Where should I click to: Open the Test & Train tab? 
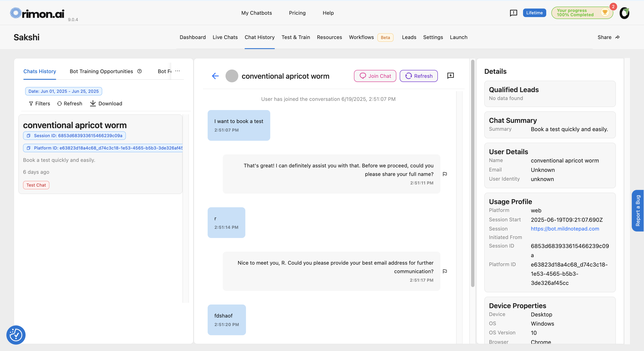click(x=296, y=37)
